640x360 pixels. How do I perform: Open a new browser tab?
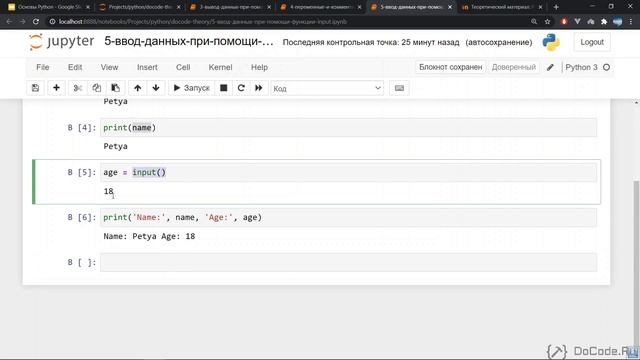[x=556, y=7]
